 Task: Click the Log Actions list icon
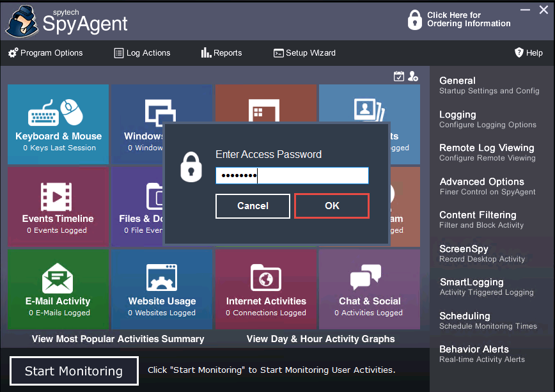118,53
